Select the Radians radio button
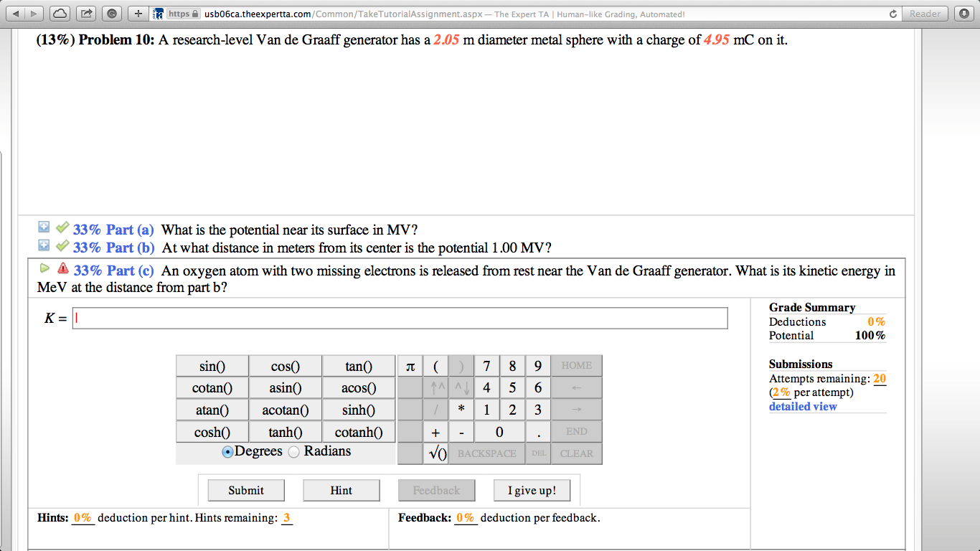980x551 pixels. 293,452
